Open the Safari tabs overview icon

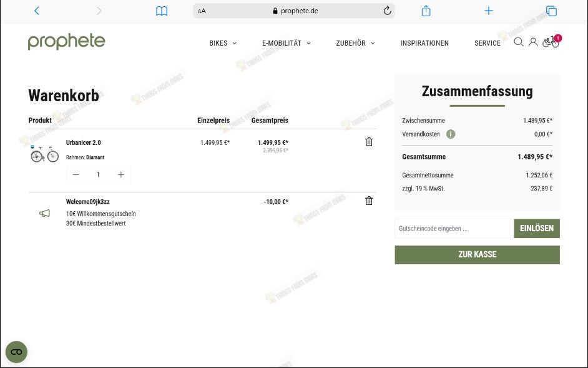(551, 11)
